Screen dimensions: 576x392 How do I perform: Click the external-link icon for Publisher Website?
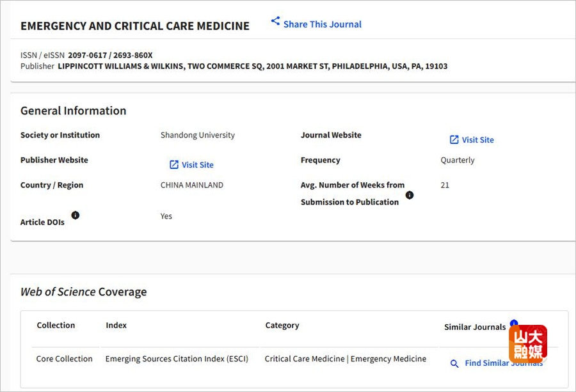tap(173, 164)
